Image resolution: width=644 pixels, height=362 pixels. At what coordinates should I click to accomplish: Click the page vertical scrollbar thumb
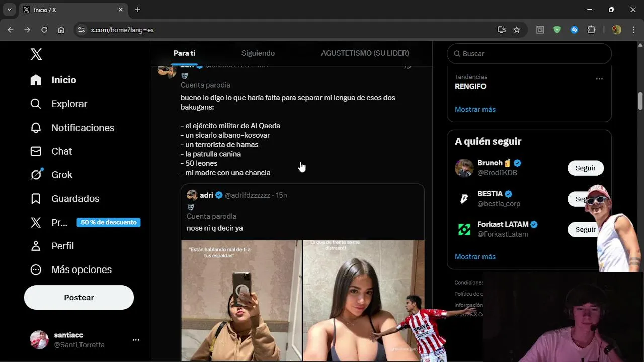pos(640,100)
